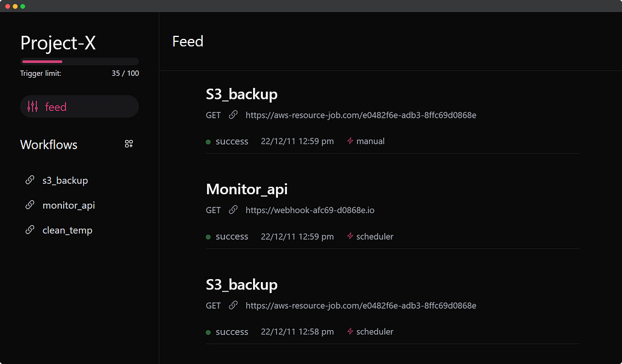
Task: Click the link icon beside clean_temp workflow
Action: (30, 229)
